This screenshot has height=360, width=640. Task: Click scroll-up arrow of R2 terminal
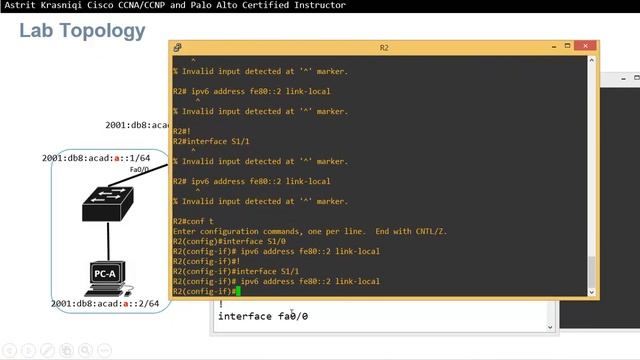pos(591,60)
